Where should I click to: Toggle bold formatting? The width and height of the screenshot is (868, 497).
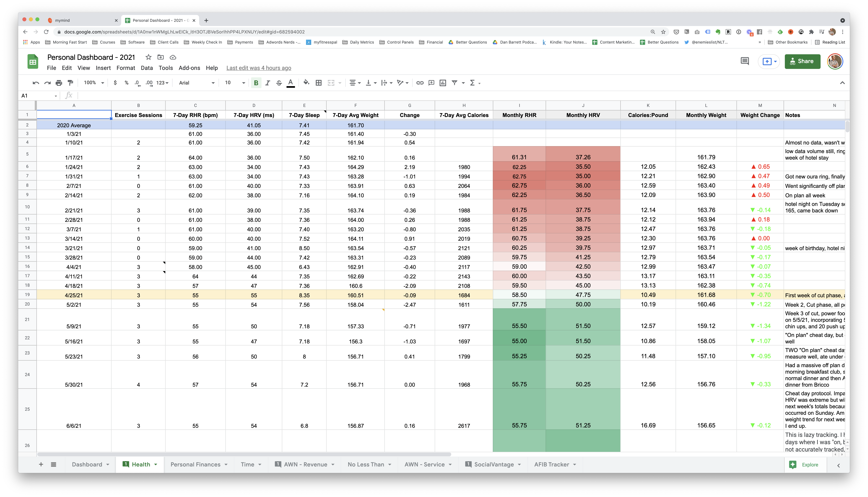(256, 83)
